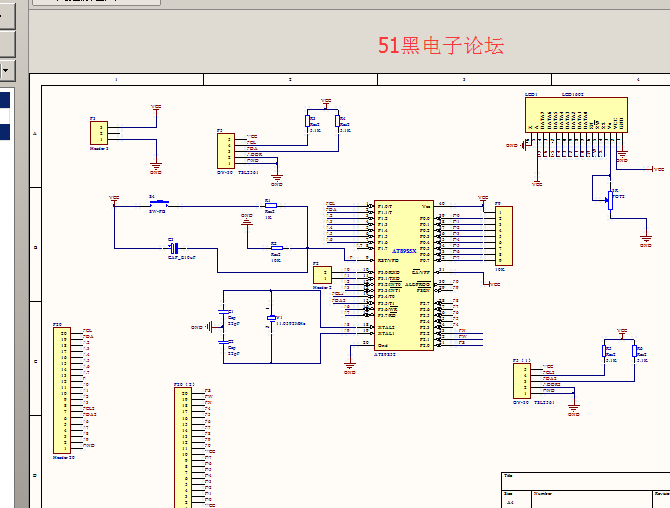Click the VCC symbol left of the push button
This screenshot has width=670, height=508.
pos(114,199)
